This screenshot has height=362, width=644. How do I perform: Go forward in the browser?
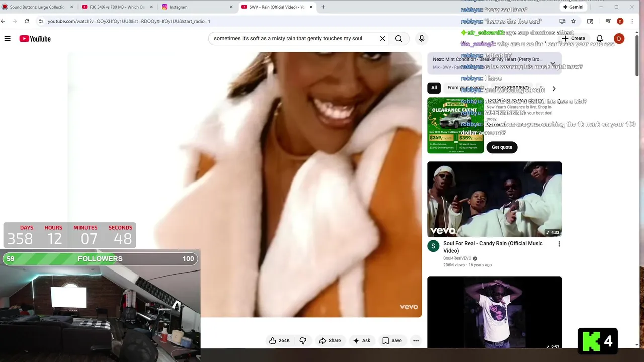[x=14, y=21]
